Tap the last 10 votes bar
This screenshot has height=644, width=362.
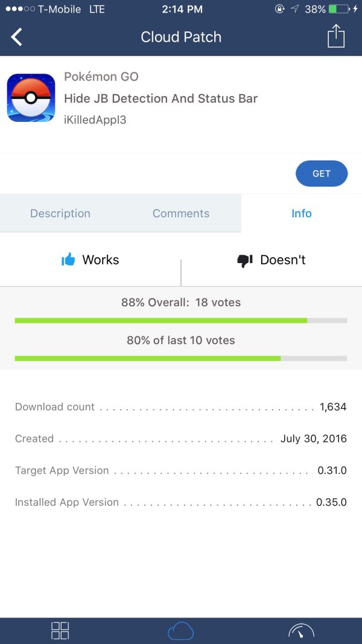point(181,359)
